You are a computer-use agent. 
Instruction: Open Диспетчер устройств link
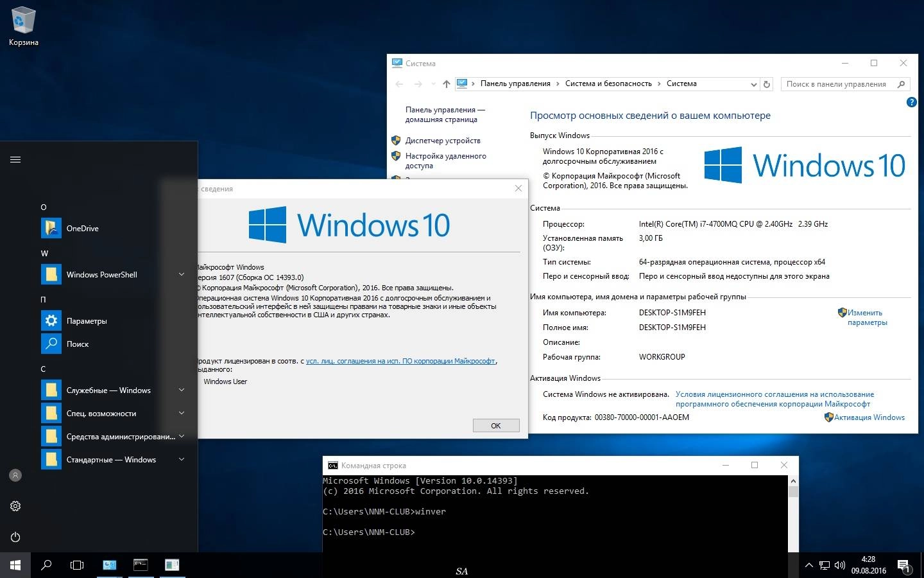(443, 140)
